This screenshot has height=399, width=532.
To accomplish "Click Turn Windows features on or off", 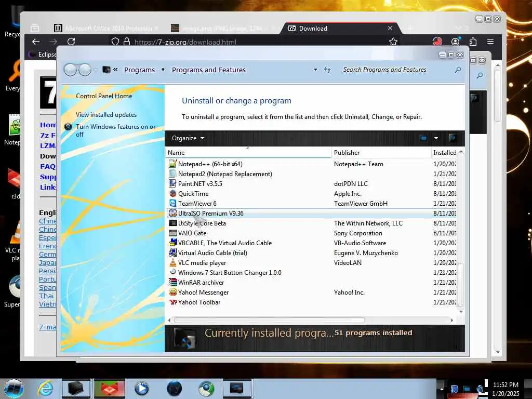I will coord(116,130).
